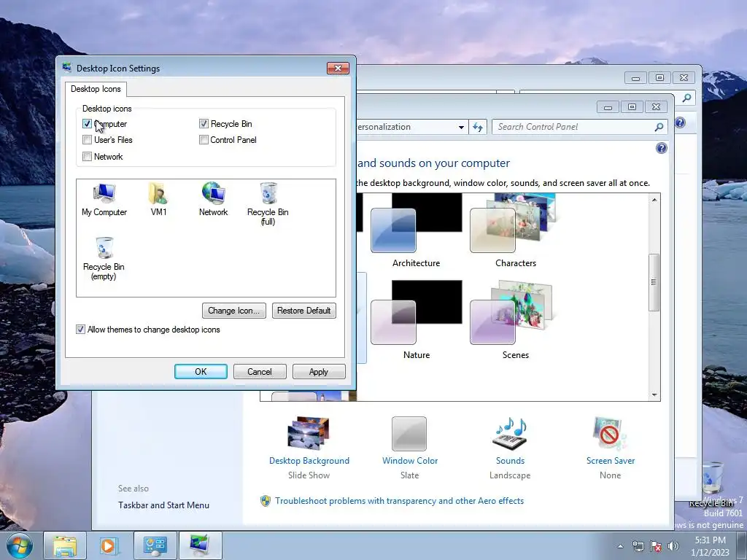Click the Window Color link text
This screenshot has height=560, width=747.
(410, 461)
